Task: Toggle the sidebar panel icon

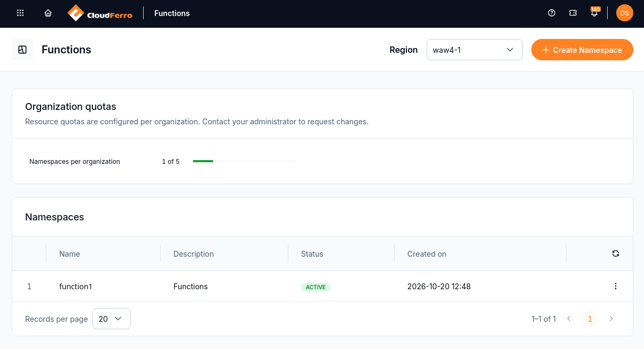Action: [22, 50]
